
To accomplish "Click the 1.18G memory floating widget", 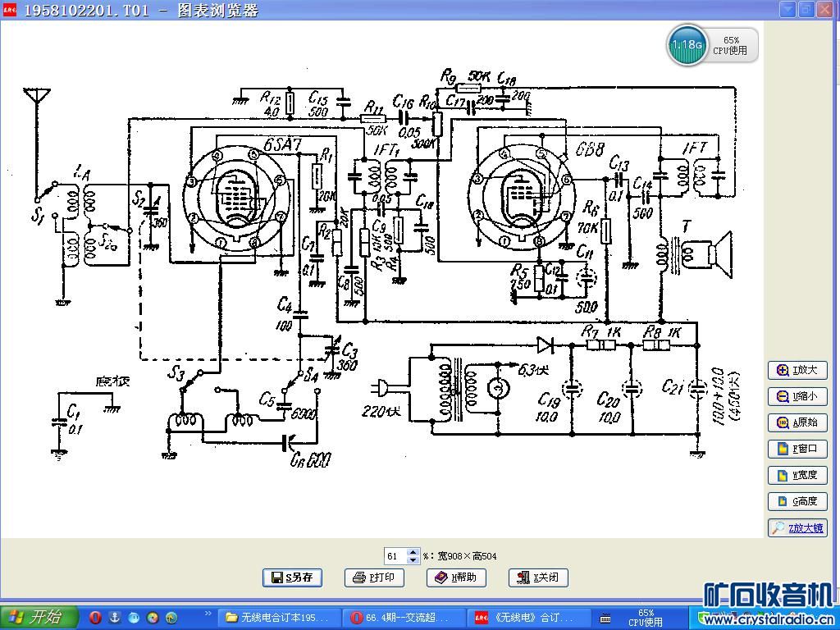I will [686, 45].
